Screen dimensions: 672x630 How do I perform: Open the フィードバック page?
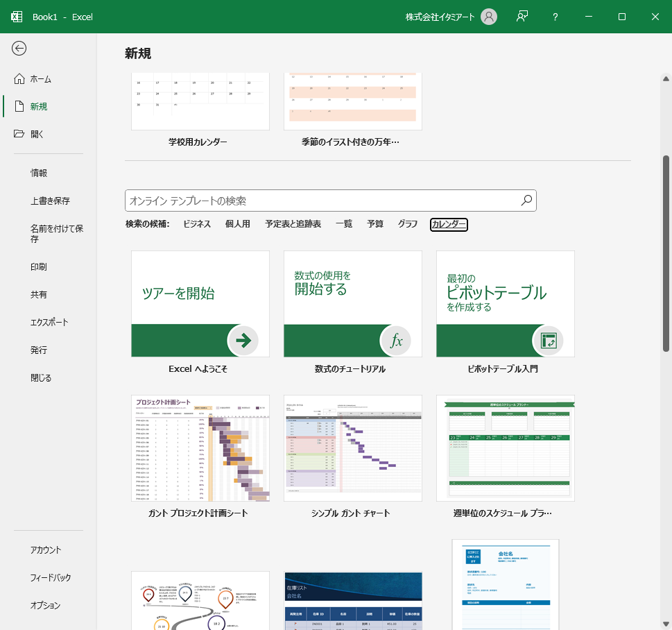click(50, 578)
